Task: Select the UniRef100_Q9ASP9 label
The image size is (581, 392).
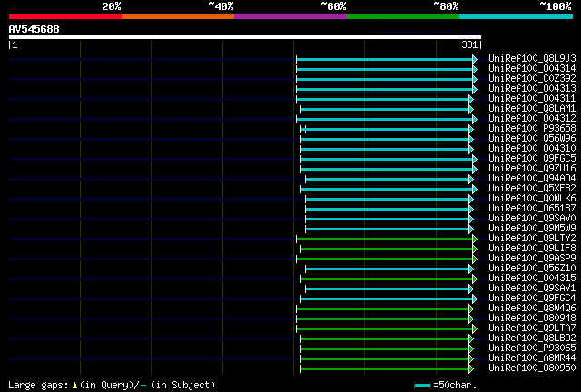Action: [532, 259]
